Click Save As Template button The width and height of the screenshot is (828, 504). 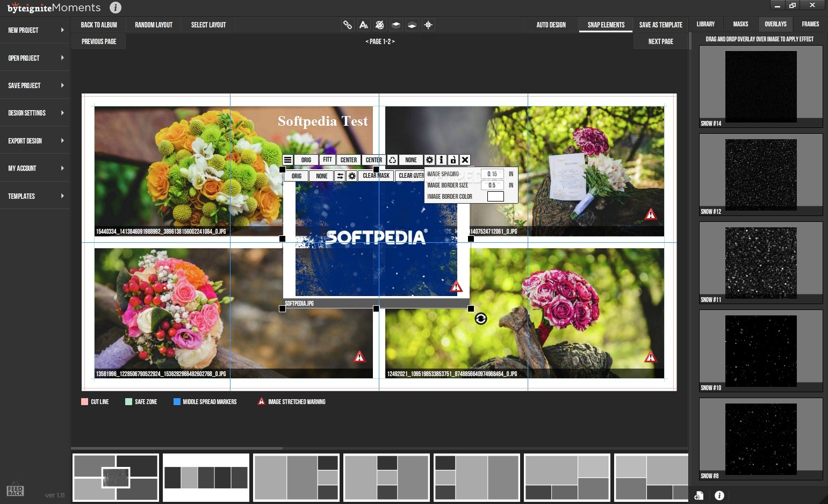pyautogui.click(x=660, y=25)
